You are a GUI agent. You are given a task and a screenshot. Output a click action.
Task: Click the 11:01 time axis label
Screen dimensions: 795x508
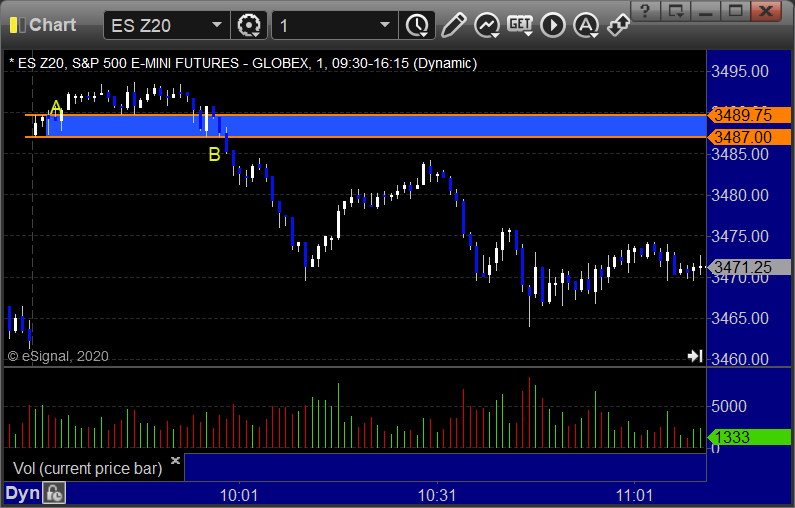coord(634,495)
